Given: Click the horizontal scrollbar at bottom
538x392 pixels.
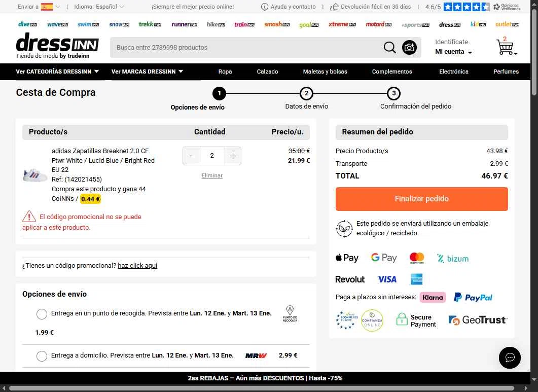Looking at the screenshot, I should point(262,388).
